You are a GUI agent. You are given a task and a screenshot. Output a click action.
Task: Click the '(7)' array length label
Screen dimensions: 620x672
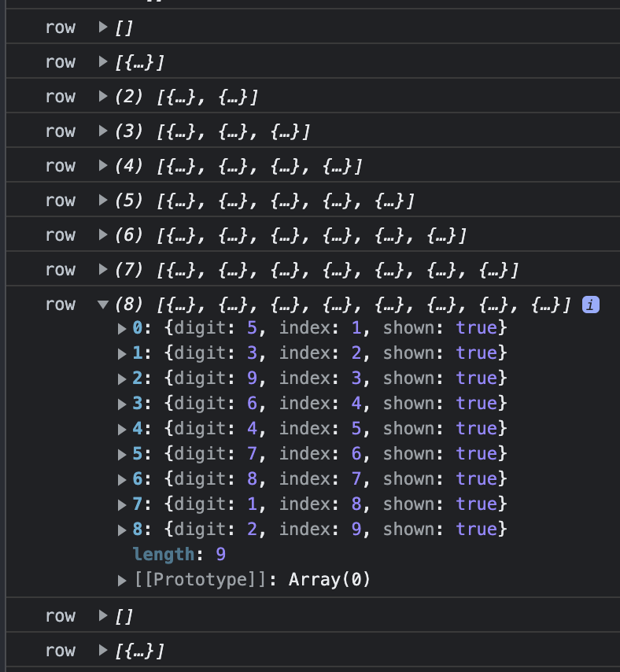pos(128,270)
